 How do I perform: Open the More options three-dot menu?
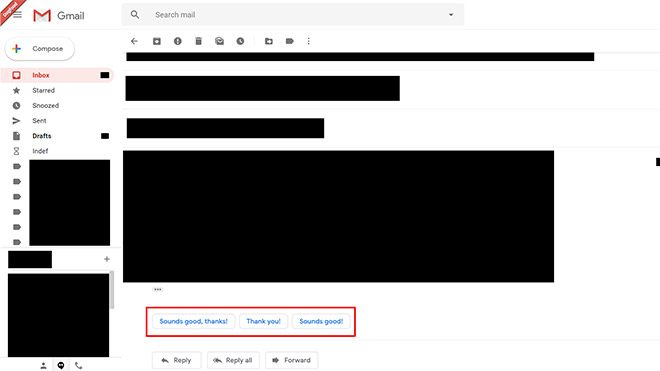click(x=309, y=41)
